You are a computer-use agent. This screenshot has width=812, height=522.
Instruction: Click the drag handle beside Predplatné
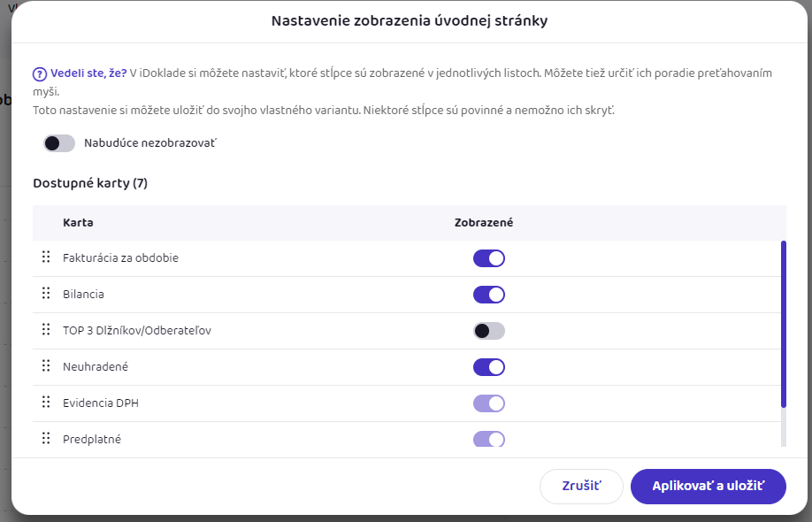(x=46, y=438)
